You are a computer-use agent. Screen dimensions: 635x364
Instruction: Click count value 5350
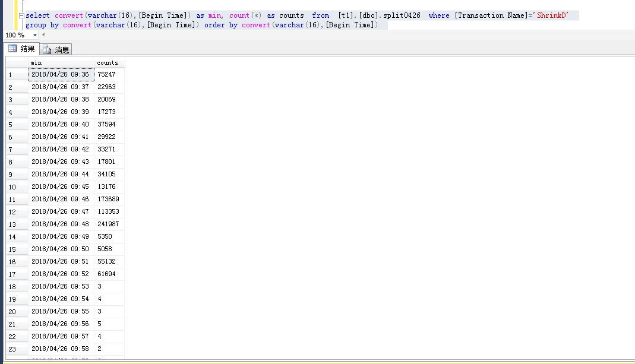tap(109, 236)
